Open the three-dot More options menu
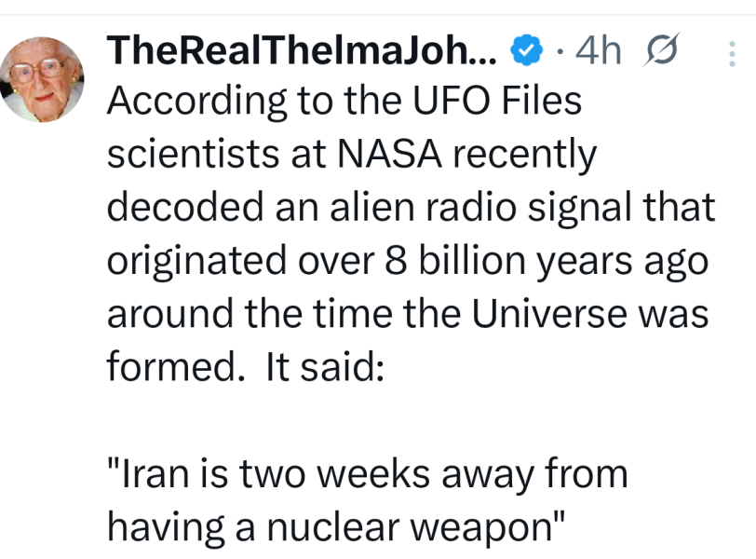 point(732,53)
